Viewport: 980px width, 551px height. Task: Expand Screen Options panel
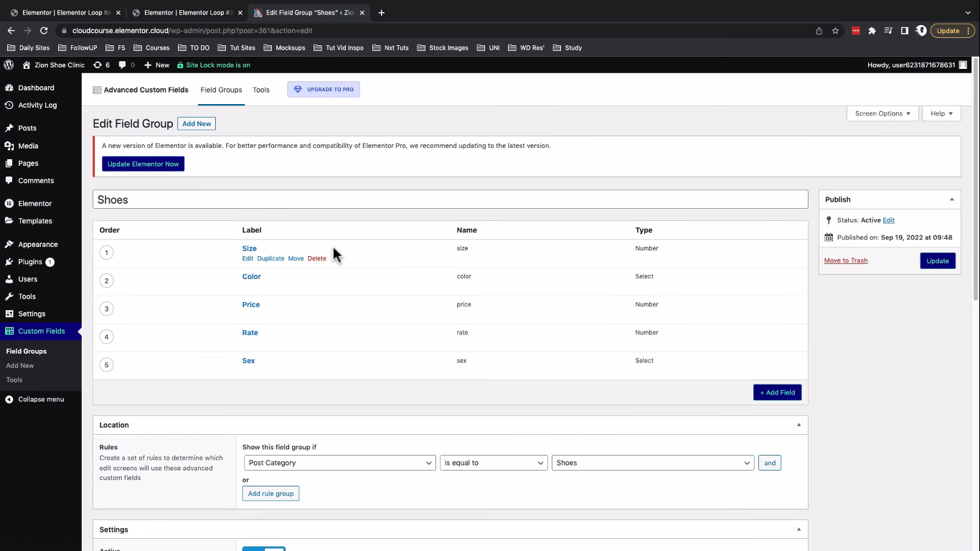pos(882,113)
